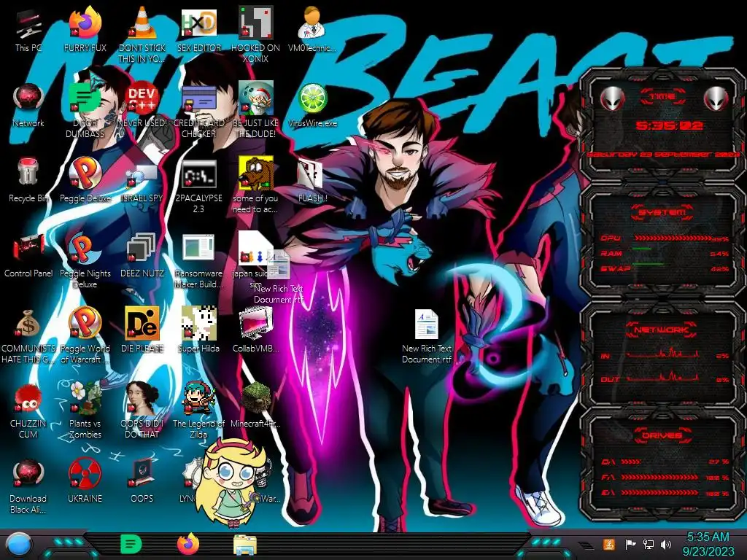
Task: Select the OOPS headset icon
Action: pos(142,480)
